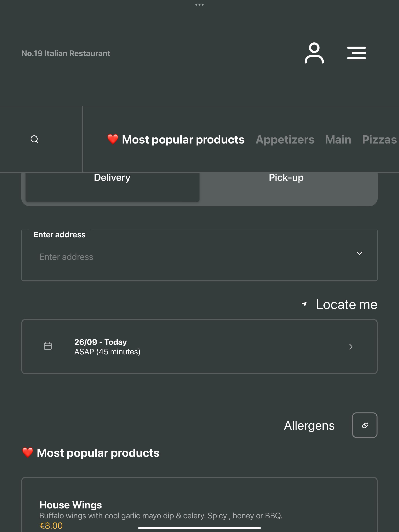Tap the three-dot multitasking indicator
This screenshot has width=399, height=532.
pos(199,4)
